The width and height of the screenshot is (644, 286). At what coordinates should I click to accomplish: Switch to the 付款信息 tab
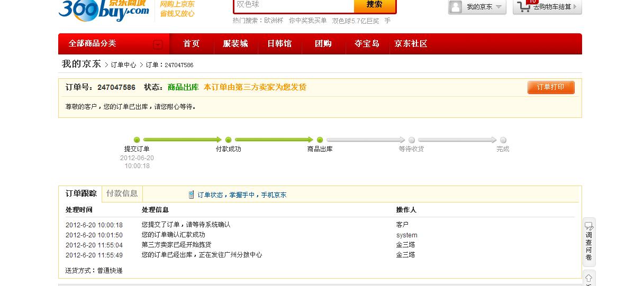[122, 193]
